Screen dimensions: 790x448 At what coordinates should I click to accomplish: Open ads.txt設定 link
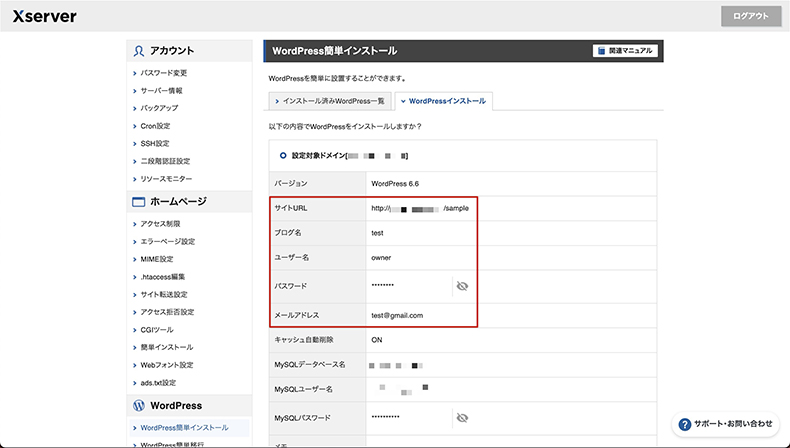pyautogui.click(x=158, y=383)
